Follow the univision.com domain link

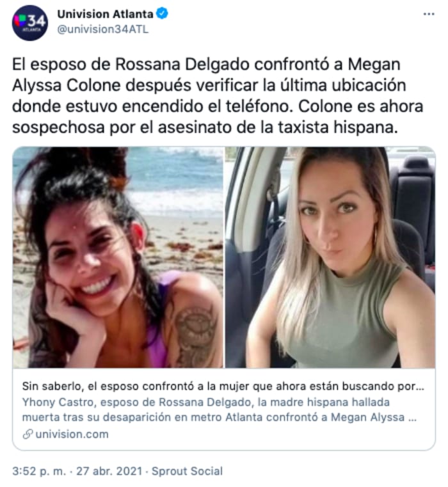pyautogui.click(x=72, y=434)
